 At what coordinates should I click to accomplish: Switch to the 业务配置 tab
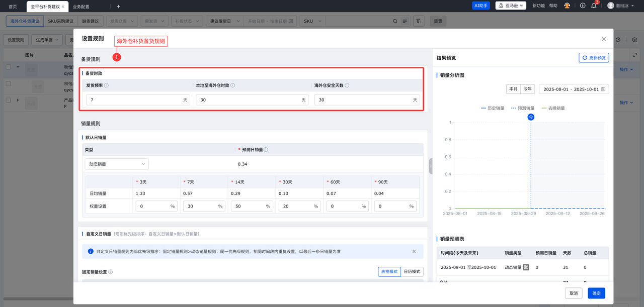(x=81, y=7)
